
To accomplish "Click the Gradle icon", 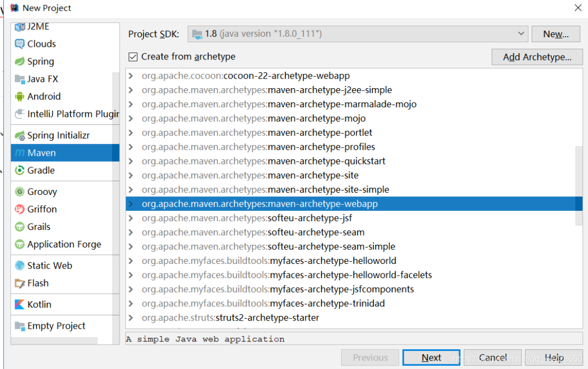I will point(20,170).
